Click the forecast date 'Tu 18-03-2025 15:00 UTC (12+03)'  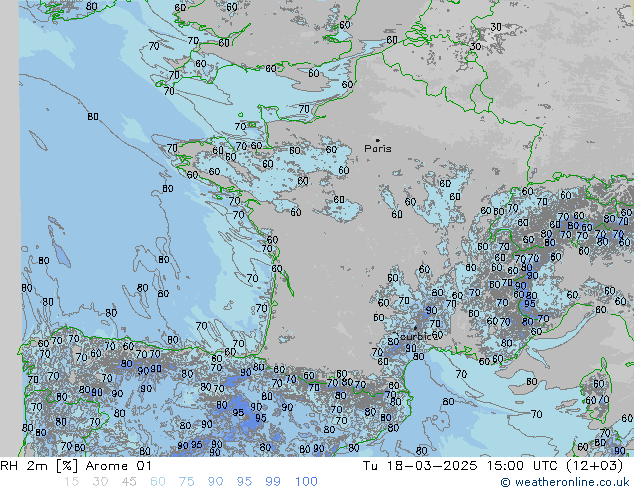pyautogui.click(x=493, y=466)
